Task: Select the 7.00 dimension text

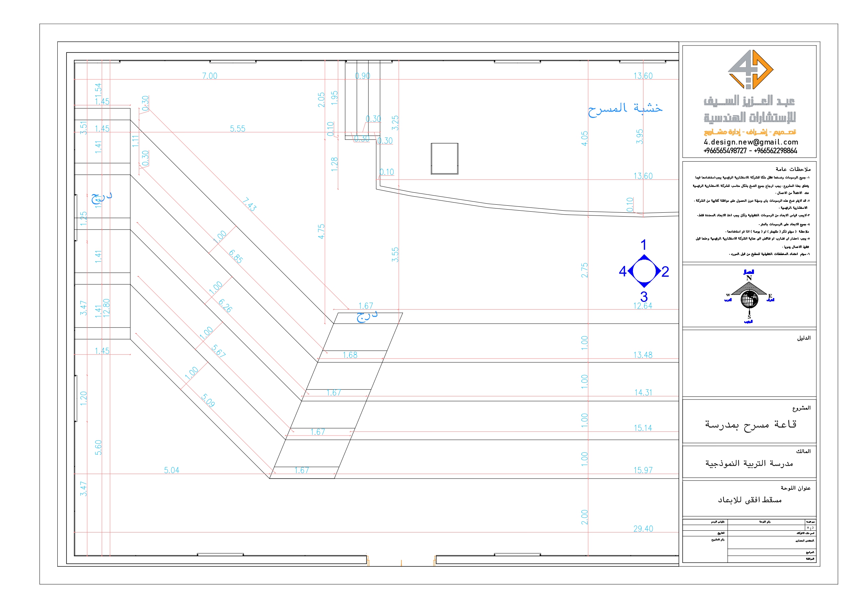Action: pyautogui.click(x=210, y=76)
